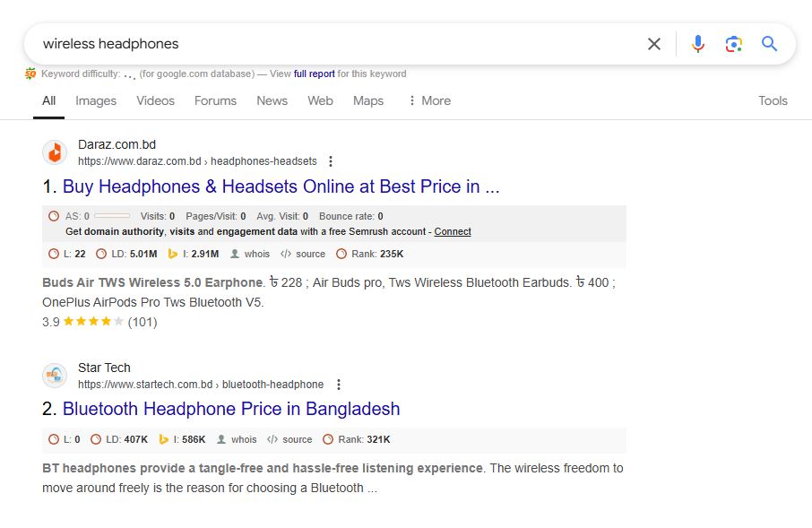Click the SEOquake keyword difficulty badge

[x=30, y=74]
